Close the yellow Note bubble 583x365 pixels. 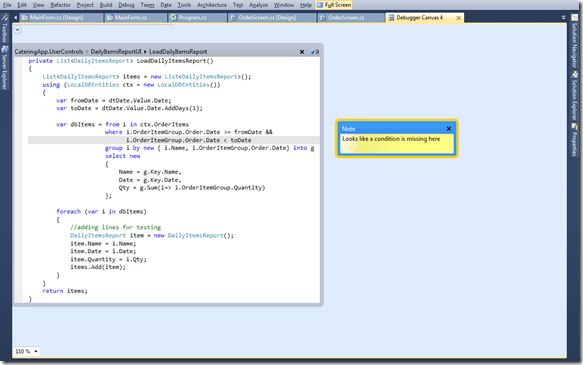click(449, 129)
